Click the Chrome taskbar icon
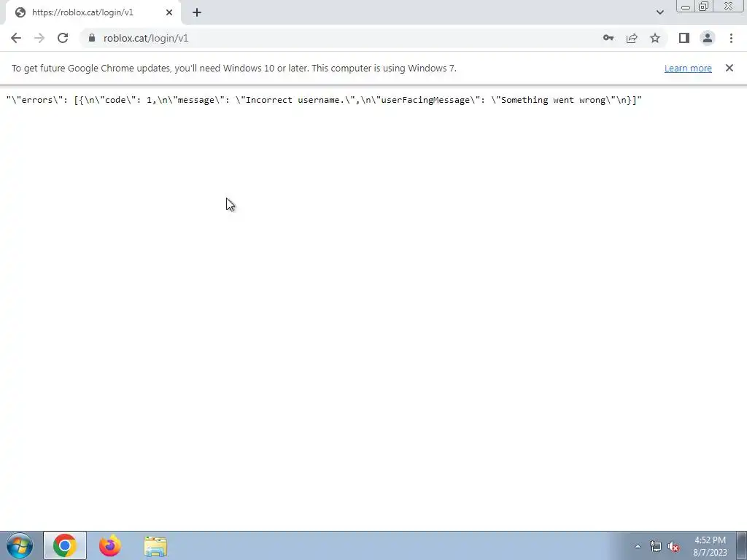 pyautogui.click(x=65, y=545)
